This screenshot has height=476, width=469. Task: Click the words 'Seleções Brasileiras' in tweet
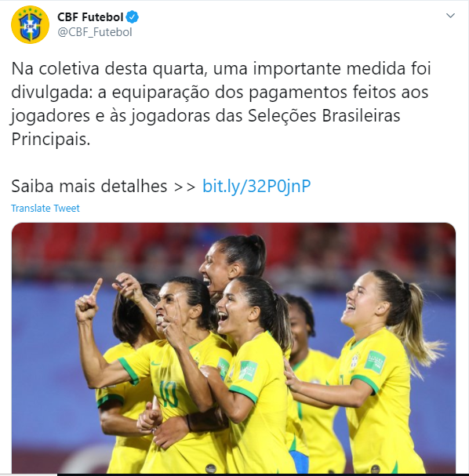pos(324,115)
